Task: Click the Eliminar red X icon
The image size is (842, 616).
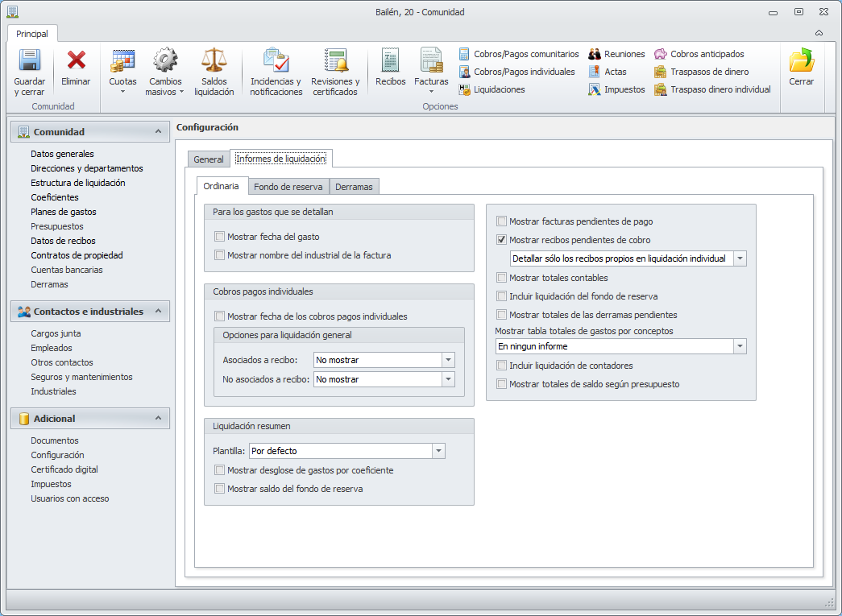Action: tap(77, 61)
